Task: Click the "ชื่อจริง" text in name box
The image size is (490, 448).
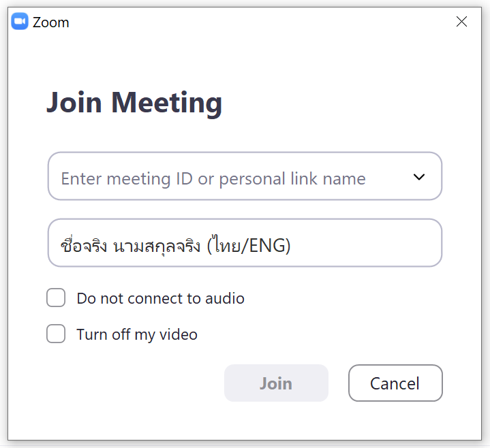Action: coord(84,245)
